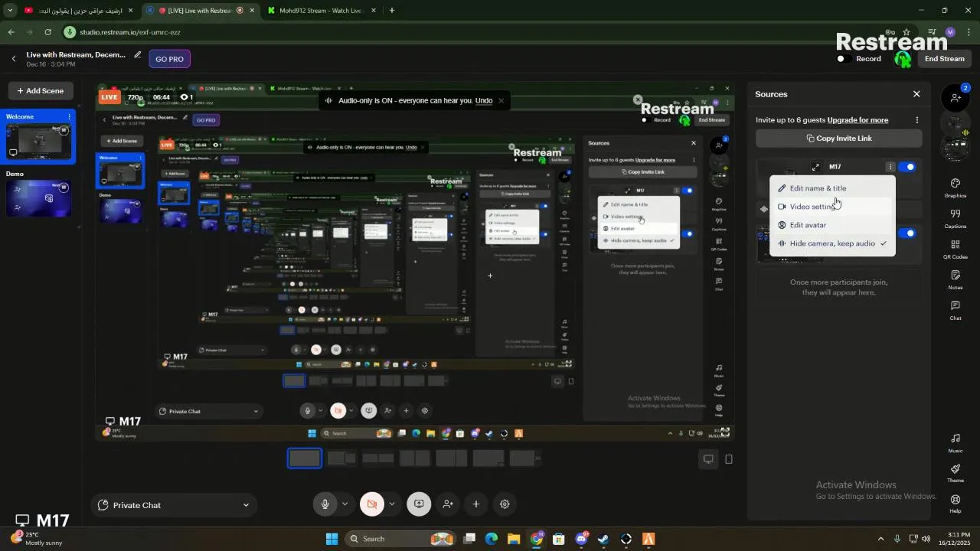Select the first single-view layout
The width and height of the screenshot is (980, 551).
click(305, 458)
